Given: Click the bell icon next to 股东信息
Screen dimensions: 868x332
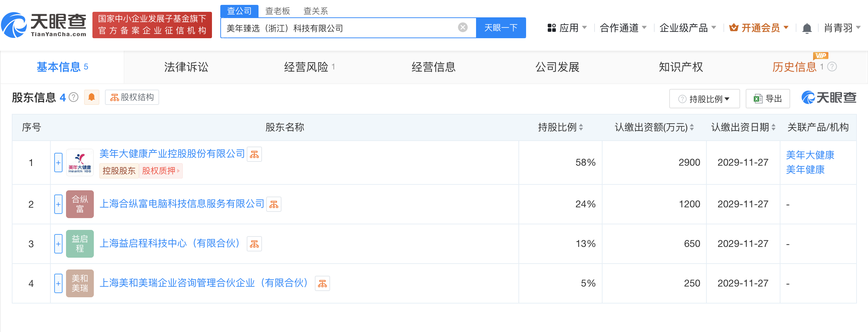Looking at the screenshot, I should 92,98.
